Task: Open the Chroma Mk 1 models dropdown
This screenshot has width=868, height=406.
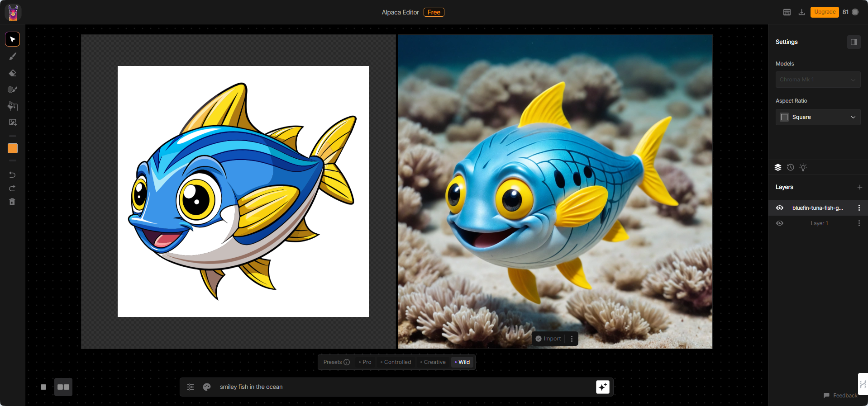Action: tap(818, 80)
